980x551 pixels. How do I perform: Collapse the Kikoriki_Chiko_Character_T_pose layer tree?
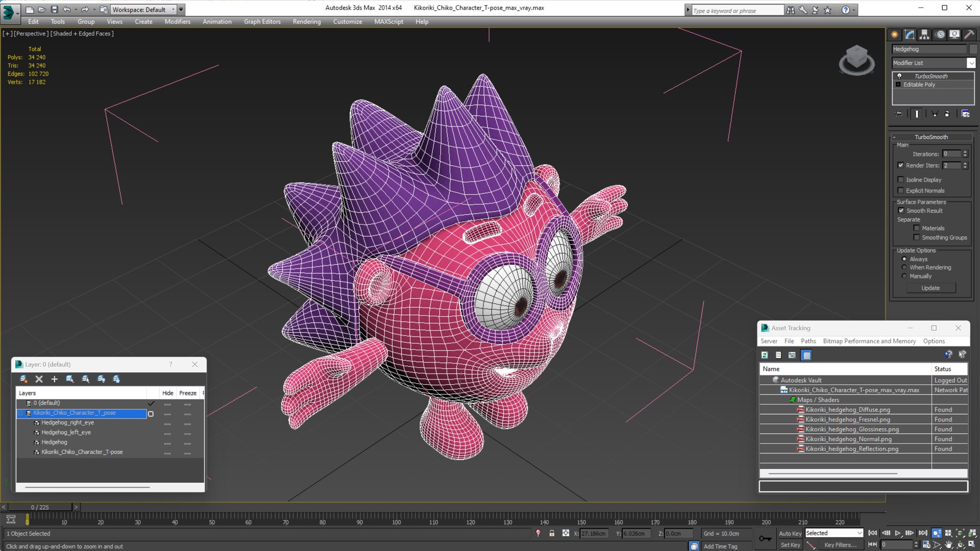coord(21,413)
